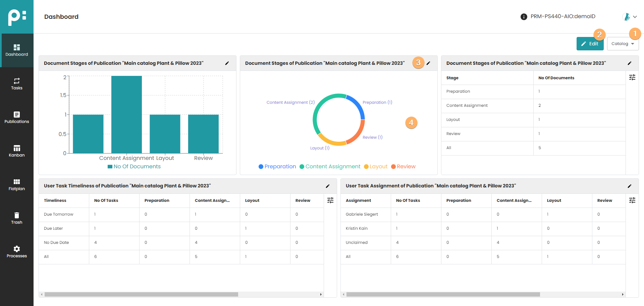Select the Dashboard item in the sidebar

pos(17,50)
